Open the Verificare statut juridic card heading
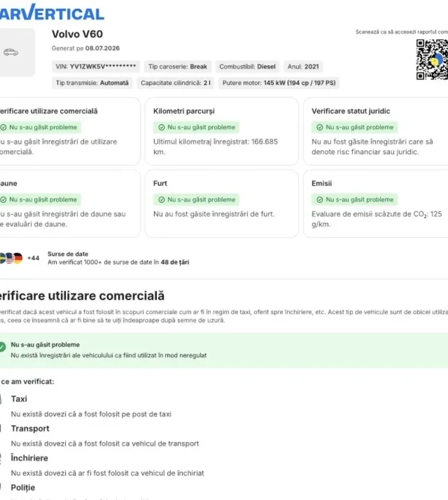The image size is (448, 500). click(x=351, y=111)
